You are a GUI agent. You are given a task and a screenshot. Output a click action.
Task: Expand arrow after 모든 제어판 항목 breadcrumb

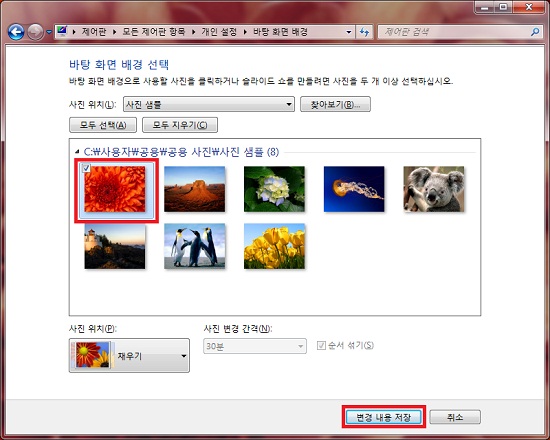pos(193,32)
